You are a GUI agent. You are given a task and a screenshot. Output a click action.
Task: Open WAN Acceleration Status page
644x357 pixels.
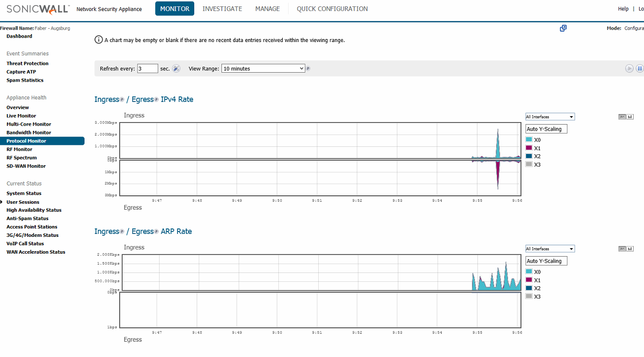(36, 252)
